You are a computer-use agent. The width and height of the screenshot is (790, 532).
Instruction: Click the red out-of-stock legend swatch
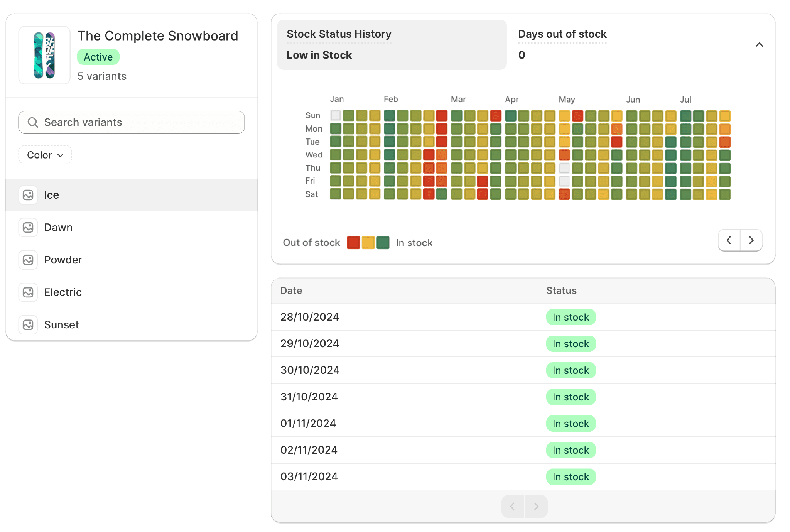coord(353,242)
